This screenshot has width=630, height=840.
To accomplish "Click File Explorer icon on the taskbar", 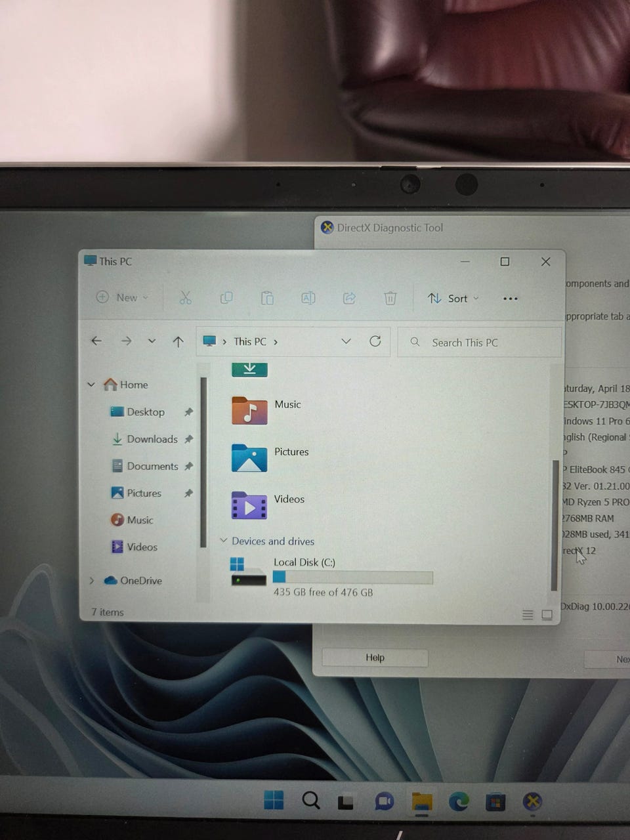I will tap(421, 801).
